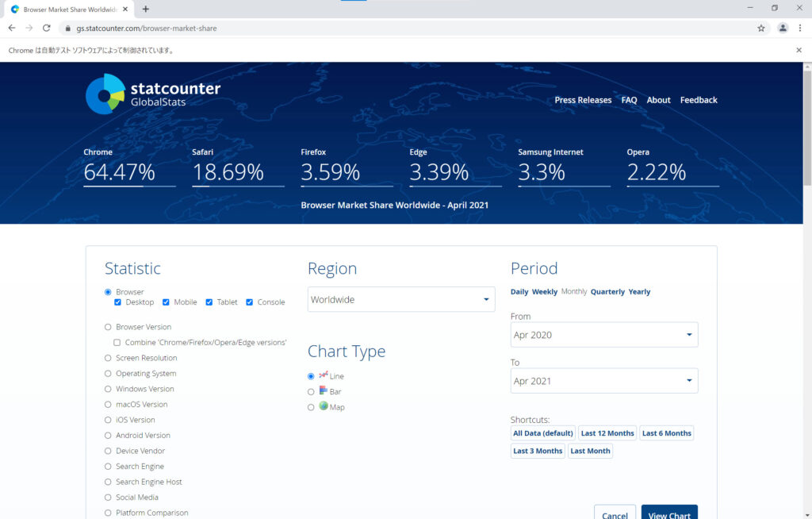This screenshot has width=812, height=519.
Task: Switch period to Monthly
Action: [x=574, y=291]
